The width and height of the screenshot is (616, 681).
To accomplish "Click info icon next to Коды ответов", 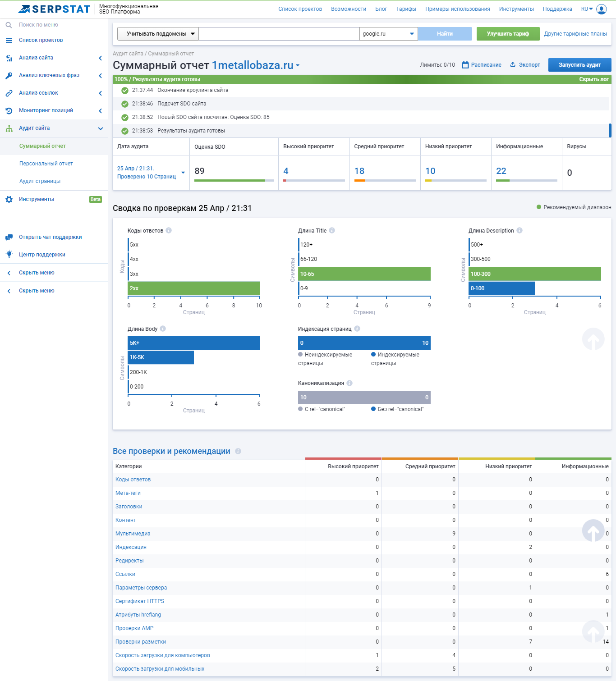I will pyautogui.click(x=169, y=230).
